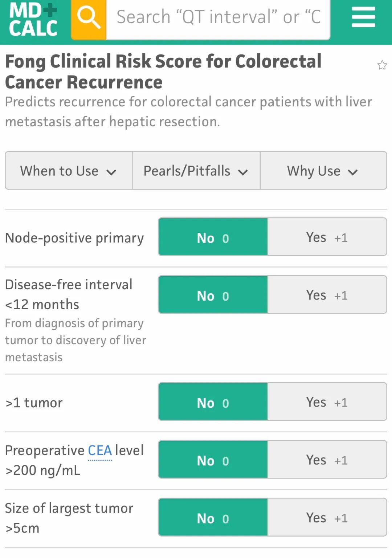Click the Fong Clinical Risk Score title

163,71
